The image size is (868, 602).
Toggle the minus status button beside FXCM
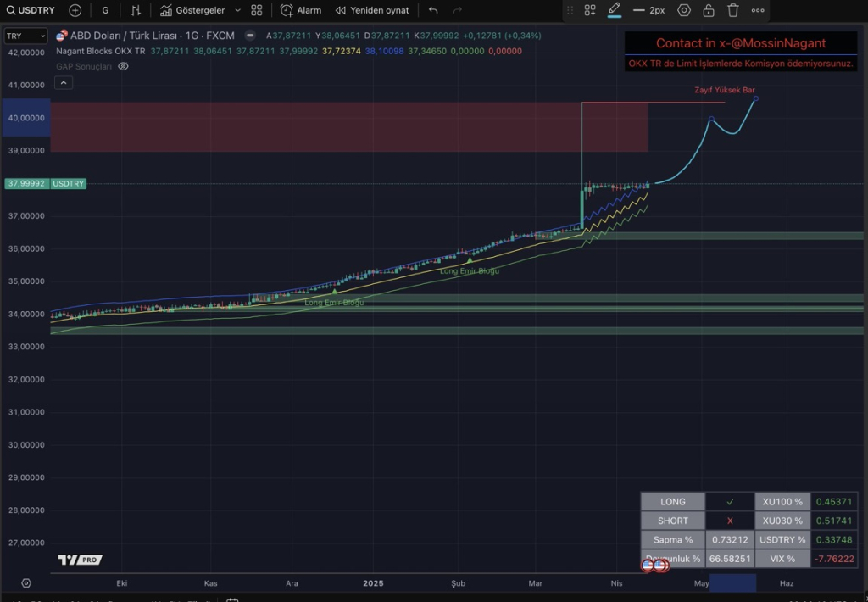tap(250, 36)
